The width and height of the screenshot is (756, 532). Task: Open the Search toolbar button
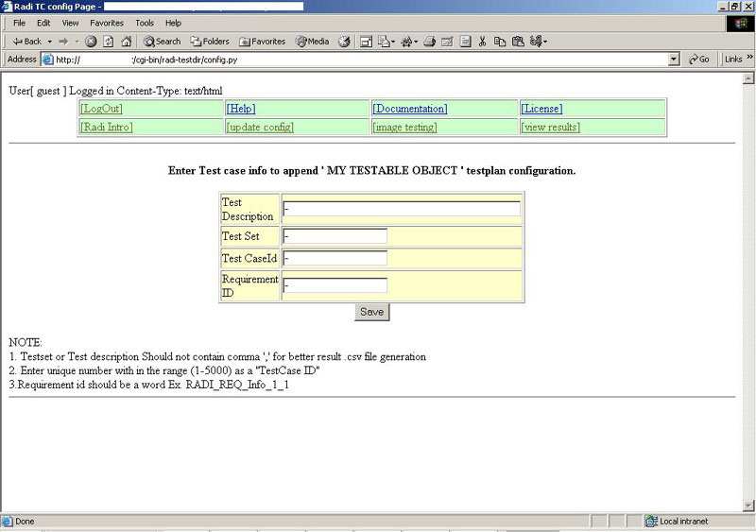[162, 42]
